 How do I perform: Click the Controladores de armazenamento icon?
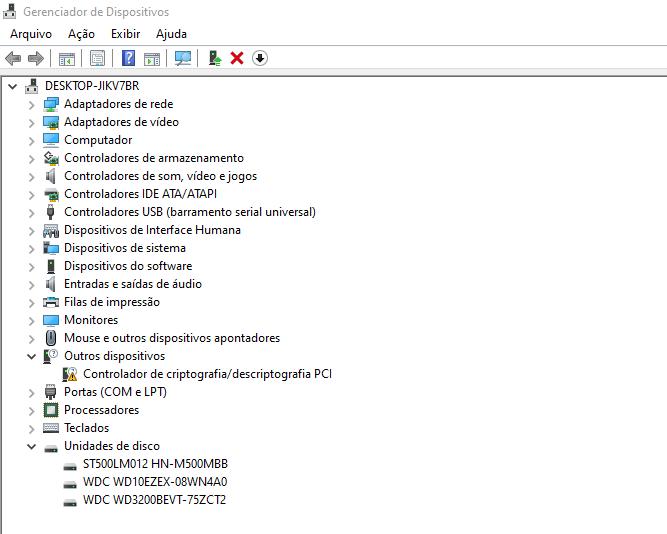click(51, 158)
